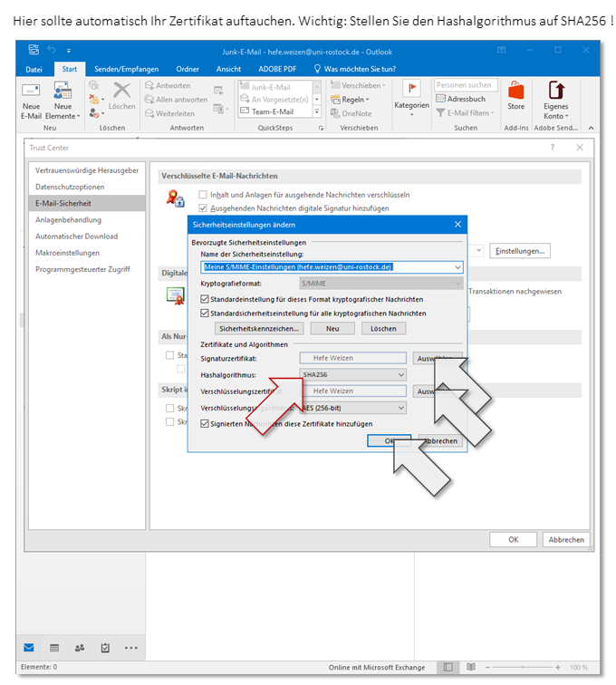Click the three-dots navigation options

[130, 648]
